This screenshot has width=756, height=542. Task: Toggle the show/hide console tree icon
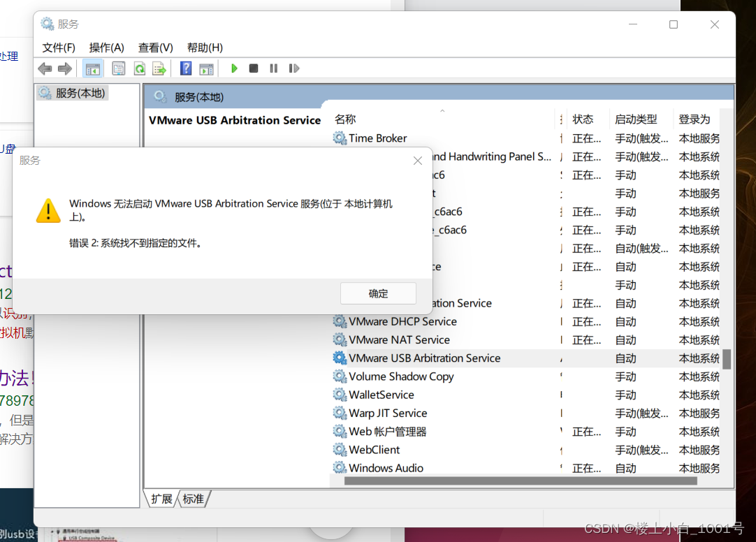tap(92, 68)
